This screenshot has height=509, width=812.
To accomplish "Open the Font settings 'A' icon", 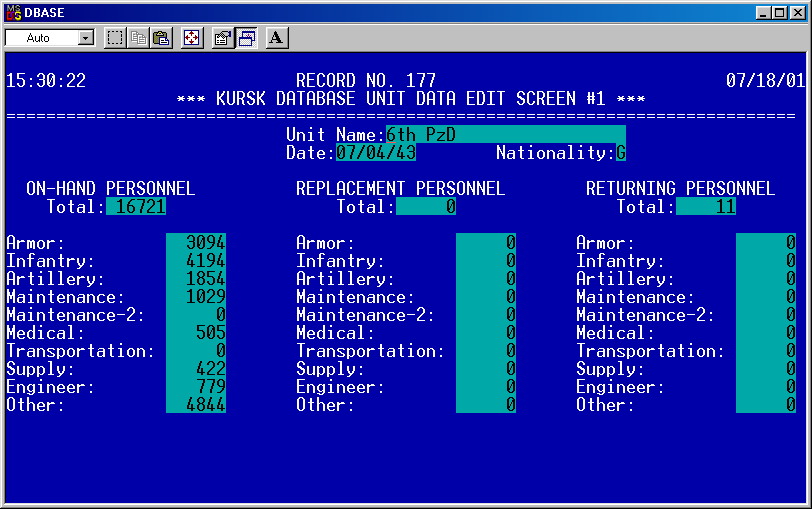I will pos(277,38).
